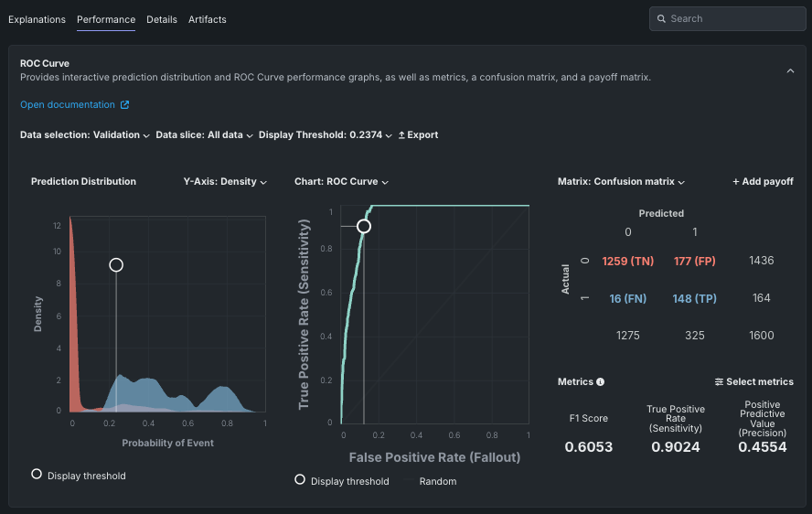Image resolution: width=812 pixels, height=514 pixels.
Task: Click the search magnifier icon
Action: click(661, 18)
